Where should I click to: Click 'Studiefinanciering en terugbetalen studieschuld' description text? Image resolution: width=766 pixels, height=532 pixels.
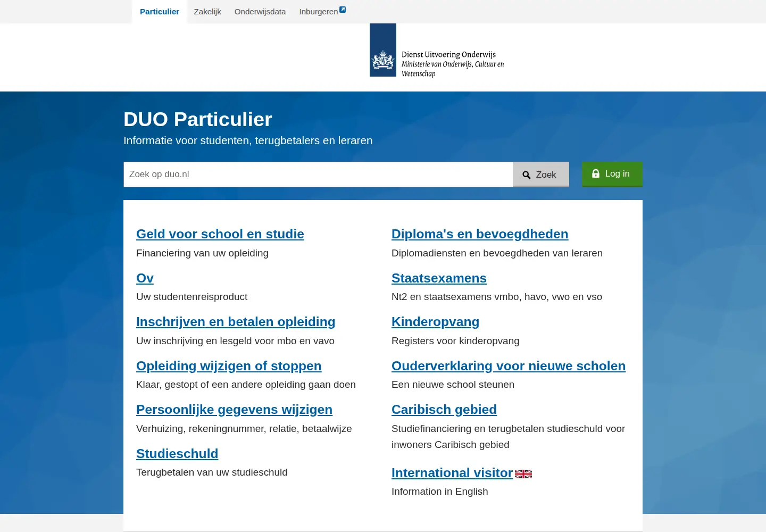click(x=508, y=437)
